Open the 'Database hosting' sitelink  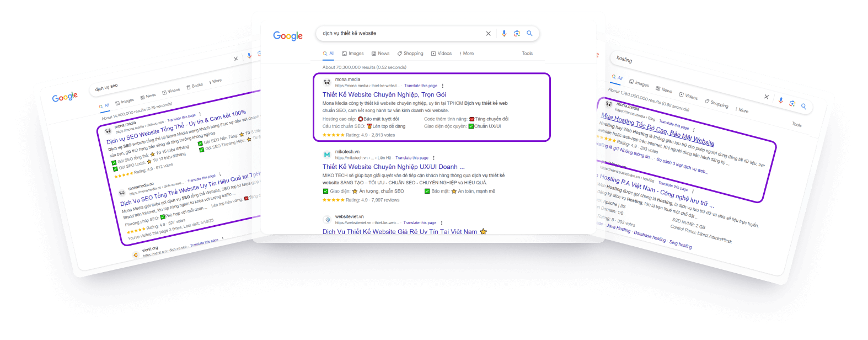click(x=650, y=236)
